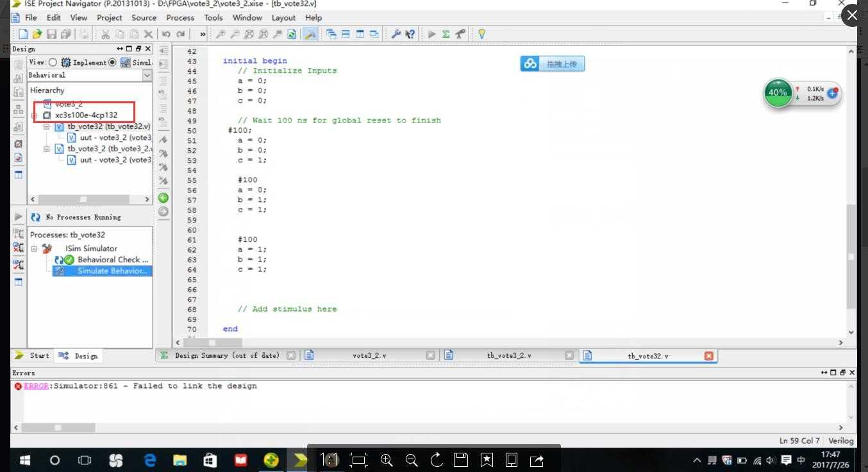Viewport: 868px width, 472px height.
Task: Open File Explorer from taskbar
Action: 180,460
